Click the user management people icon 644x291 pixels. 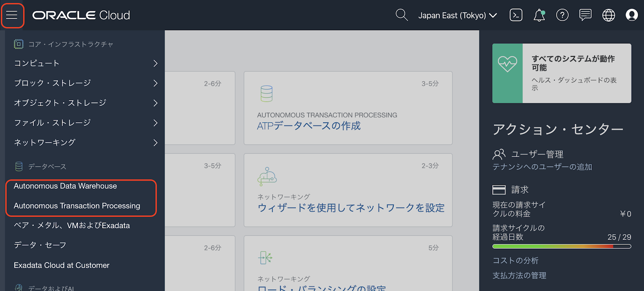point(499,154)
